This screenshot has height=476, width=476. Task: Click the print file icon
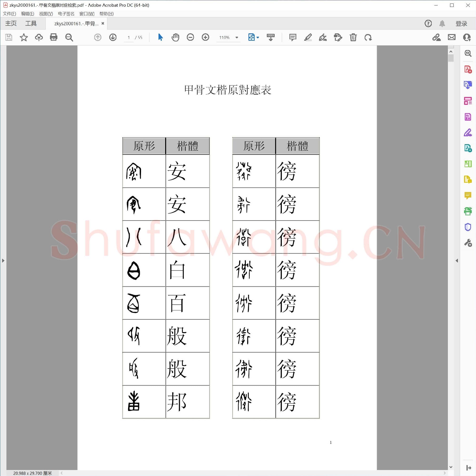54,37
